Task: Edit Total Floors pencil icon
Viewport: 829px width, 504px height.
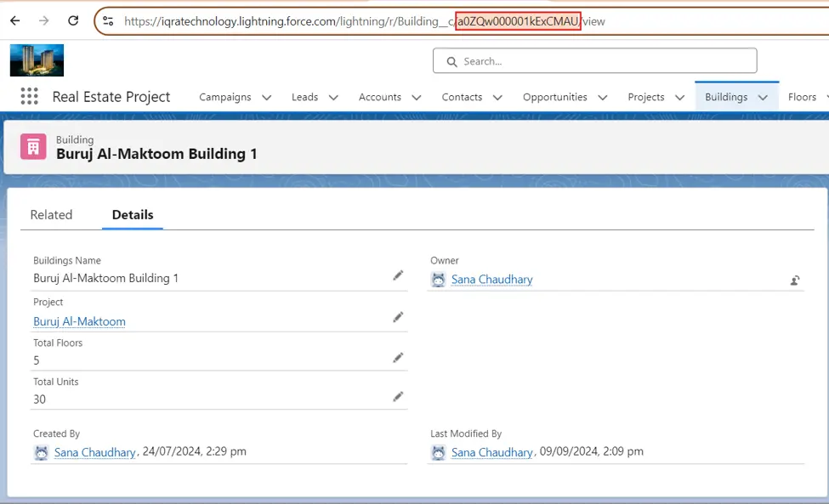Action: tap(398, 358)
